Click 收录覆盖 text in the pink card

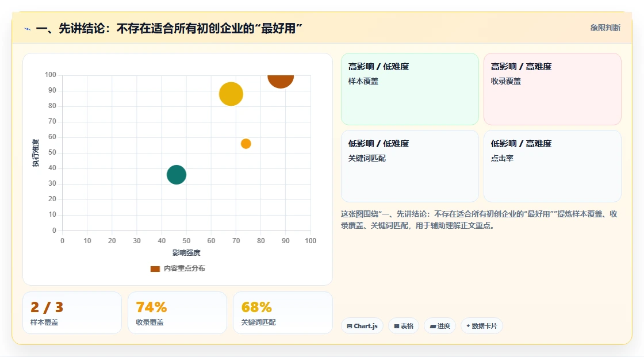tap(505, 81)
